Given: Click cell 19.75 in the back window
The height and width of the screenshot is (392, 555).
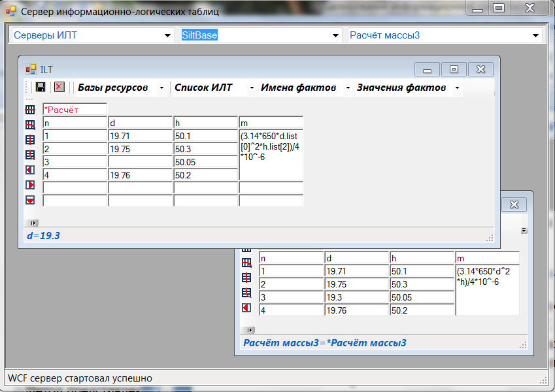Looking at the screenshot, I should tap(357, 284).
